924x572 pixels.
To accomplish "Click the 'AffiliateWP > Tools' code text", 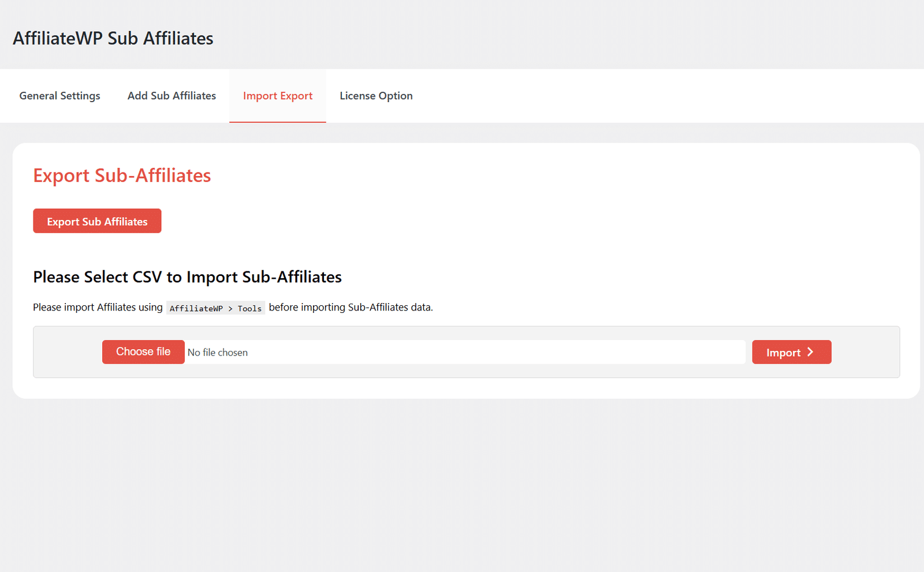I will (x=215, y=308).
